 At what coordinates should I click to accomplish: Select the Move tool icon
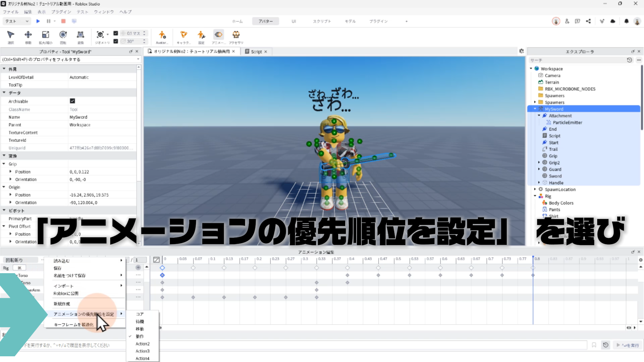(28, 35)
